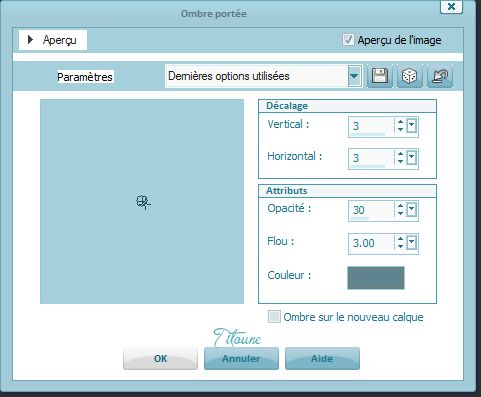
Task: Increase the Vertical offset with up arrow
Action: pyautogui.click(x=400, y=122)
